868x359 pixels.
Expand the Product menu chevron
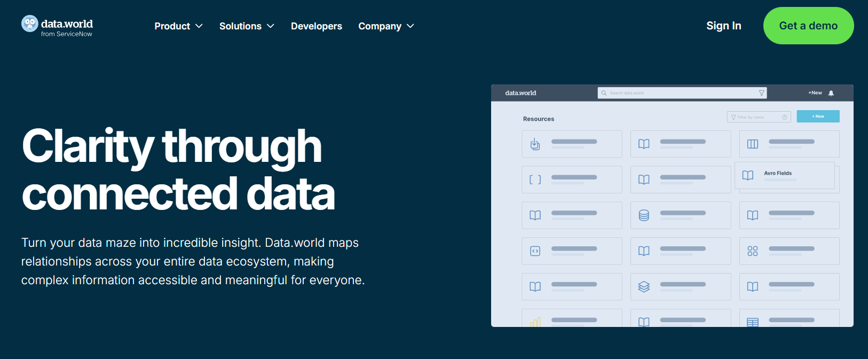point(199,26)
